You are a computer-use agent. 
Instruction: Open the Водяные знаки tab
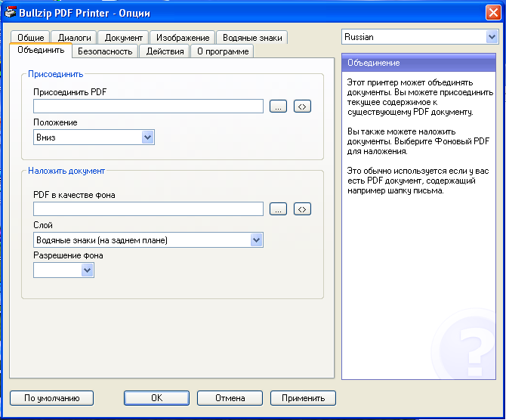click(x=252, y=38)
